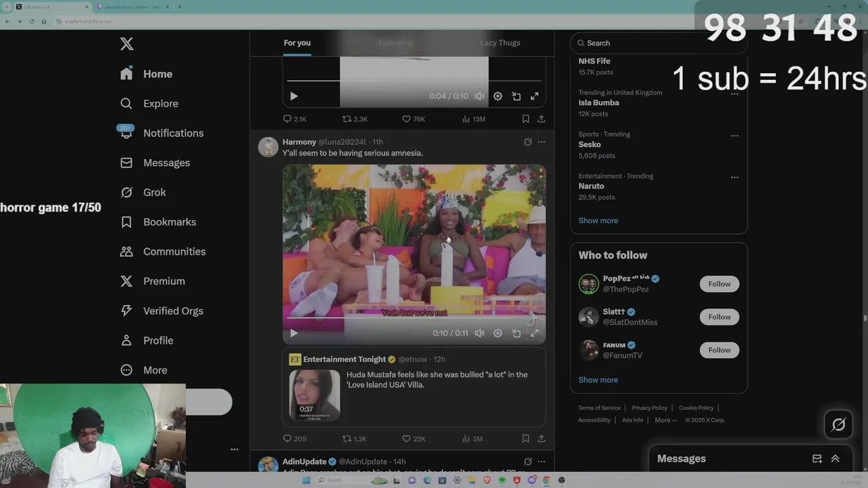Click the X logo in the sidebar
The height and width of the screenshot is (488, 868).
tap(127, 44)
